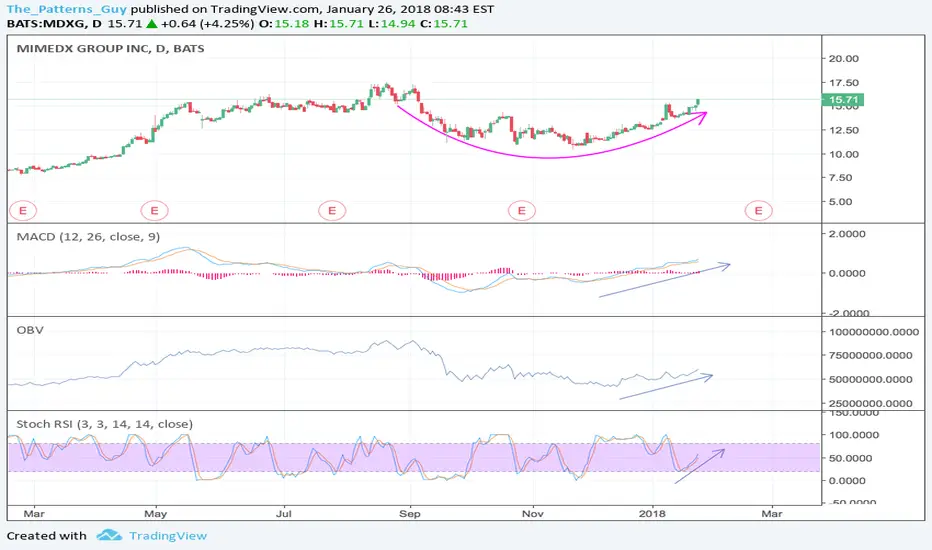Screen dimensions: 932x550
Task: Click the Nov date axis label
Action: coord(533,514)
